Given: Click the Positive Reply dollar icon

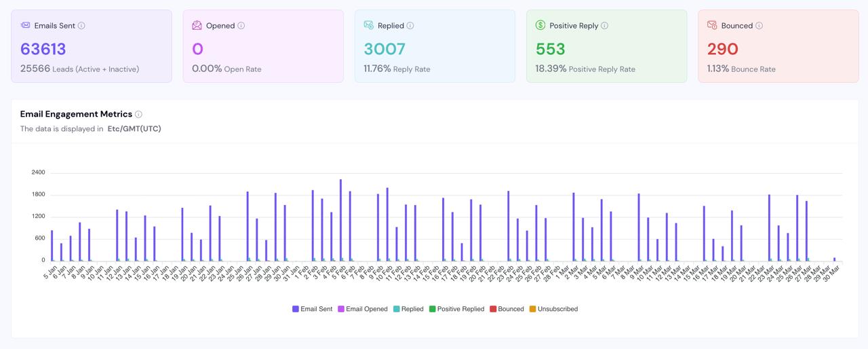Looking at the screenshot, I should click(540, 25).
